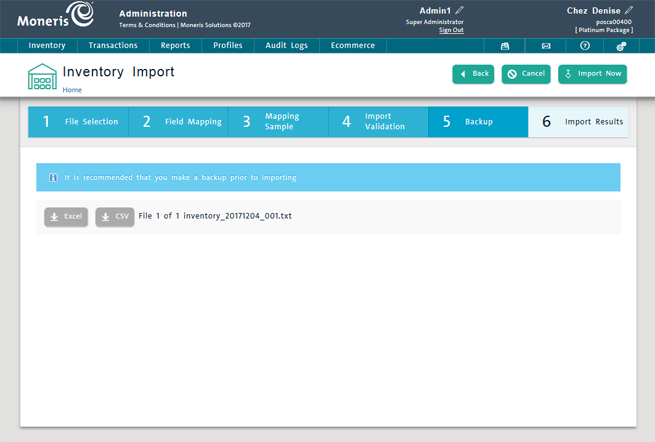Click the pencil icon beside Chez Denise

(629, 10)
